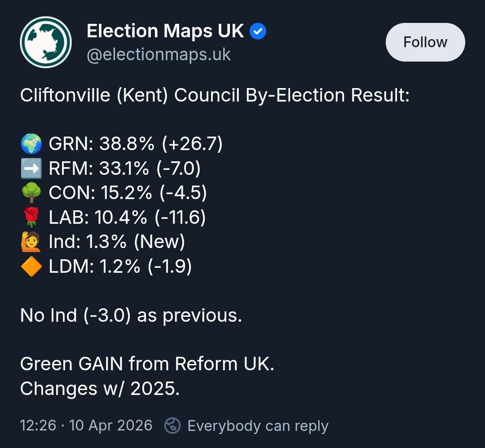Click the 'Everybody can reply' label
The width and height of the screenshot is (485, 448).
point(258,426)
